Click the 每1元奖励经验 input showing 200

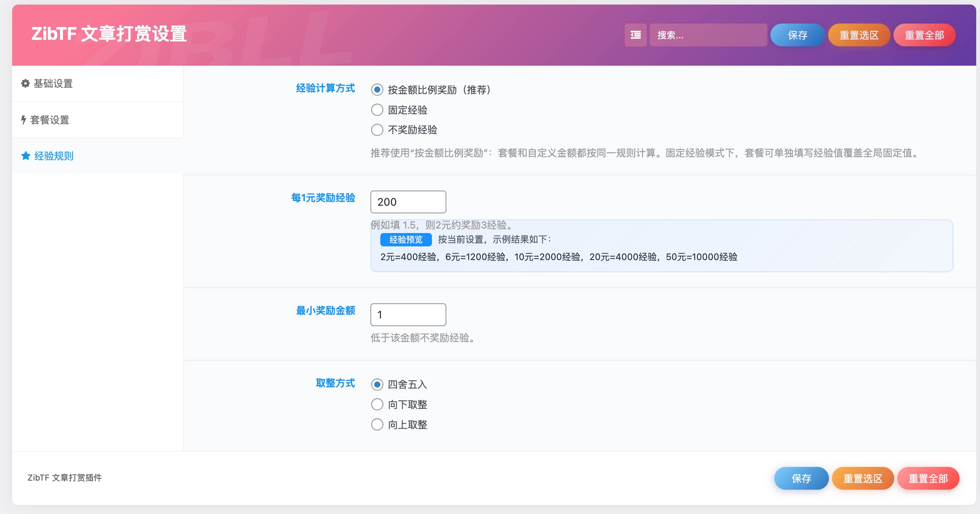click(x=408, y=202)
